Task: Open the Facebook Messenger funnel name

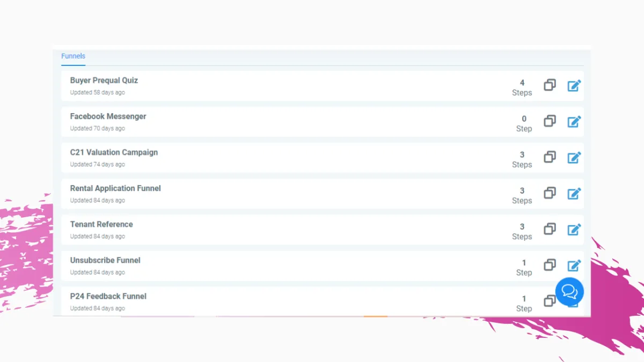Action: click(x=108, y=116)
